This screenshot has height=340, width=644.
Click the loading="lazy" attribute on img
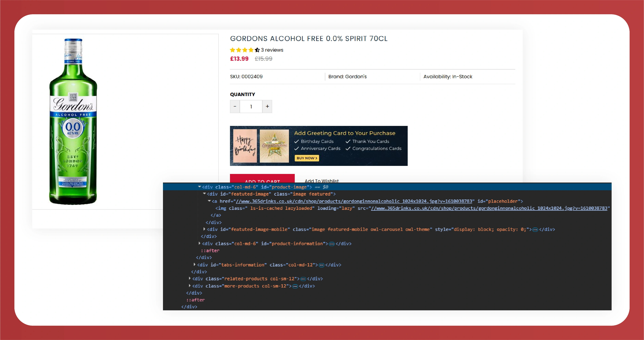(x=336, y=208)
